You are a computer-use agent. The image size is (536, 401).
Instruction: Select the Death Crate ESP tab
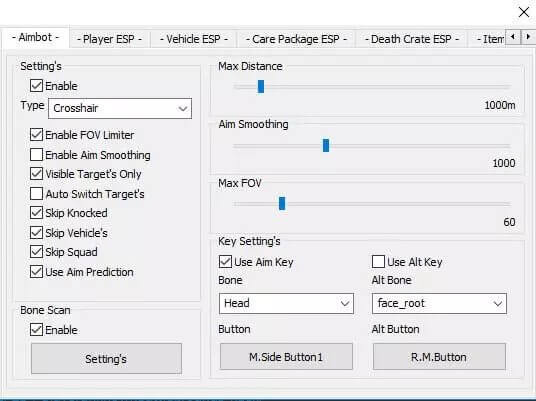click(412, 39)
